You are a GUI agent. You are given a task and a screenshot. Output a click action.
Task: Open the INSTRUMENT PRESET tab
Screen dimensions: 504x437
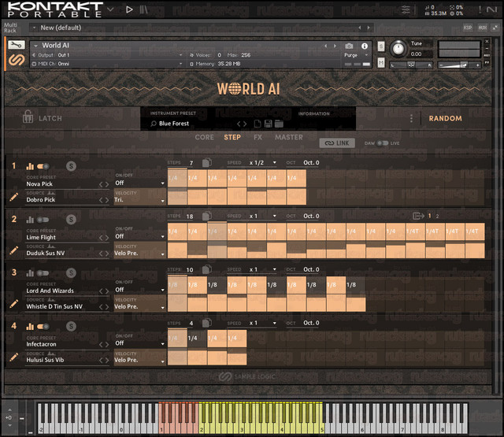coord(173,113)
